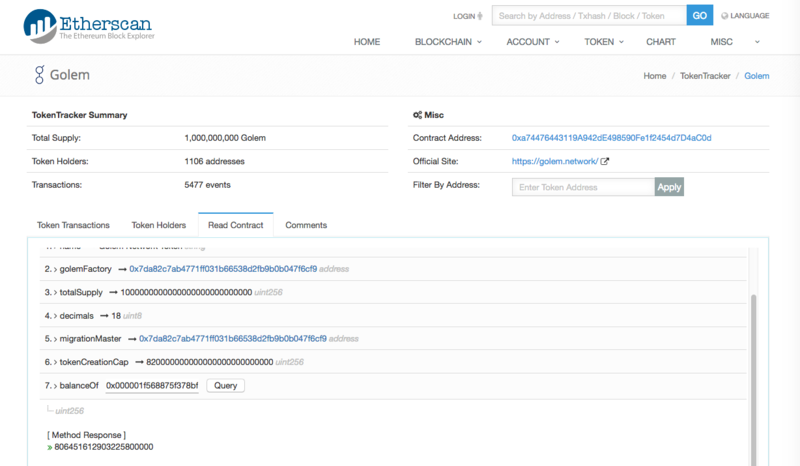The width and height of the screenshot is (800, 466).
Task: Expand the ACCOUNT menu
Action: pos(533,42)
